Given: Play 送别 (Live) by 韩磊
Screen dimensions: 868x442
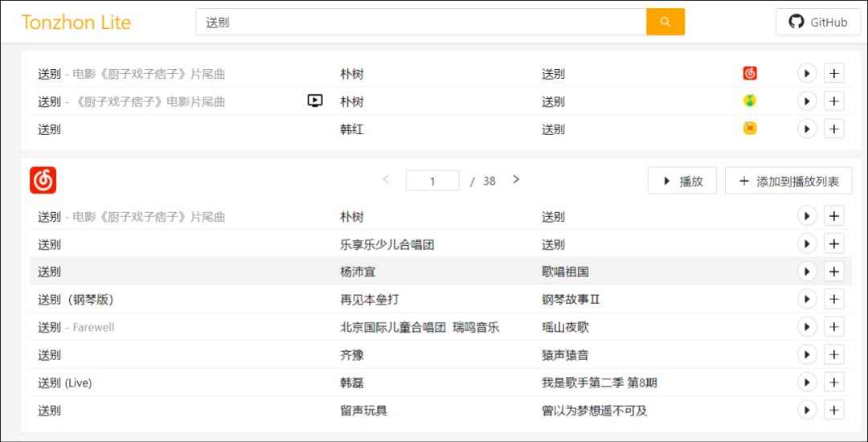Looking at the screenshot, I should 807,383.
